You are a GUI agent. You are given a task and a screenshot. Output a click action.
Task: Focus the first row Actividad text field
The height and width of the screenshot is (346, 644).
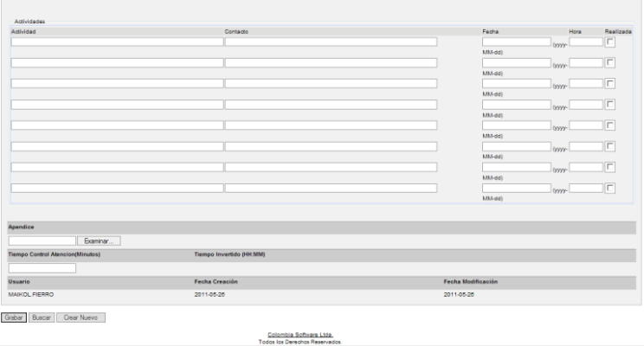[x=116, y=42]
